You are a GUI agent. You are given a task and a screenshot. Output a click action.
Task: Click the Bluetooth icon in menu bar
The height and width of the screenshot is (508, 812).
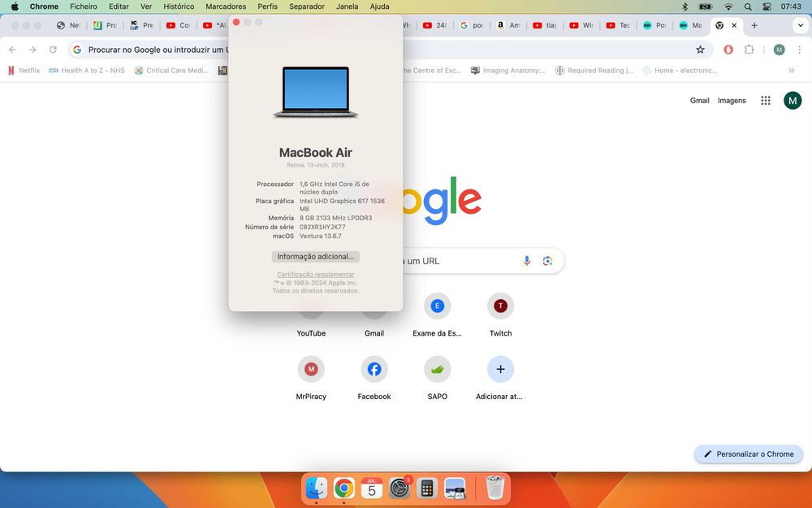point(685,7)
